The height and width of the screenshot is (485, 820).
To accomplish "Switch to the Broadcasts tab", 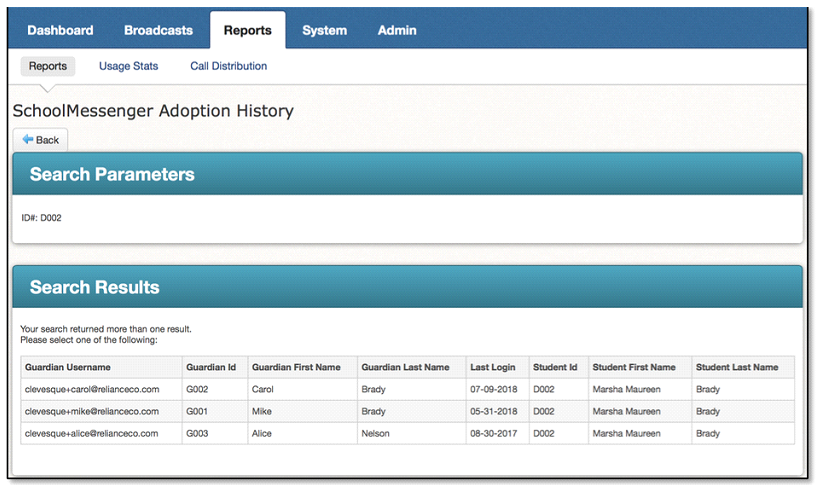I will (158, 30).
